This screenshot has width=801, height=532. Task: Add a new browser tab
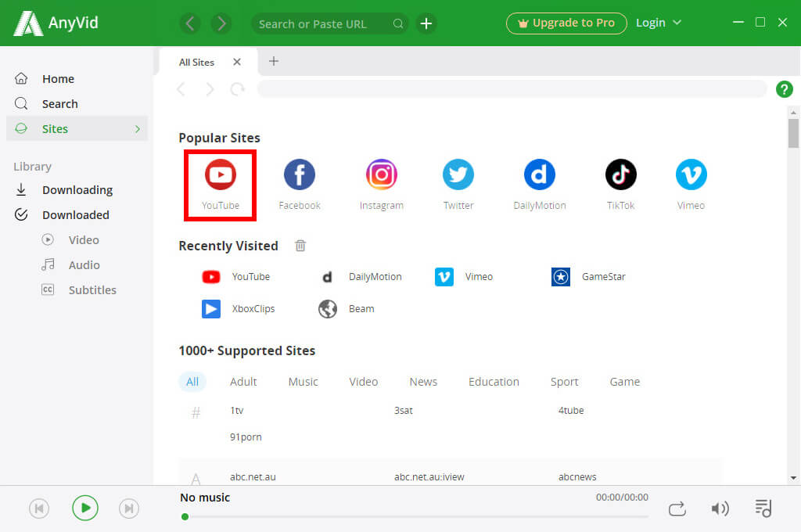coord(274,61)
